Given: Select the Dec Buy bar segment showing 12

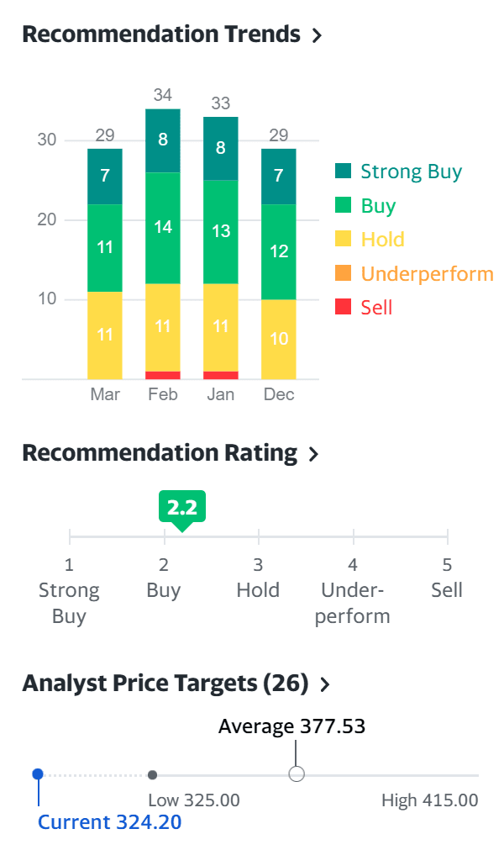Looking at the screenshot, I should click(x=279, y=251).
